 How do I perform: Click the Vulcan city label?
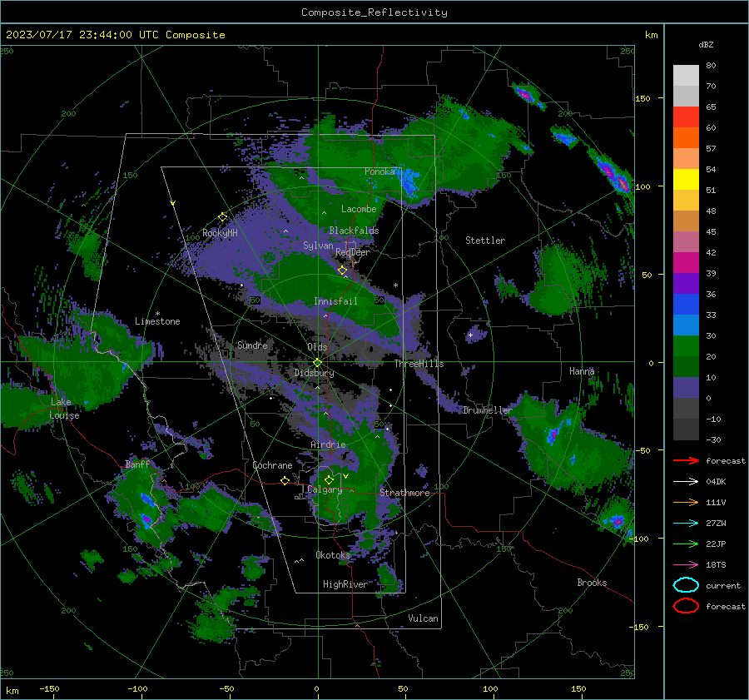(x=423, y=618)
